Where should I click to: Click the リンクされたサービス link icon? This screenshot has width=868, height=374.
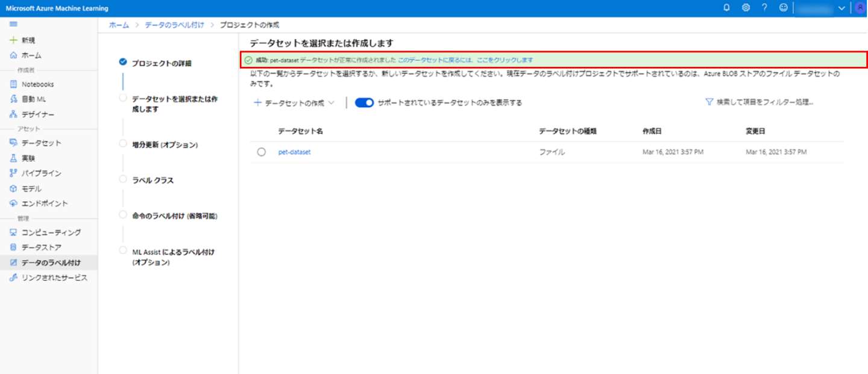click(x=13, y=278)
